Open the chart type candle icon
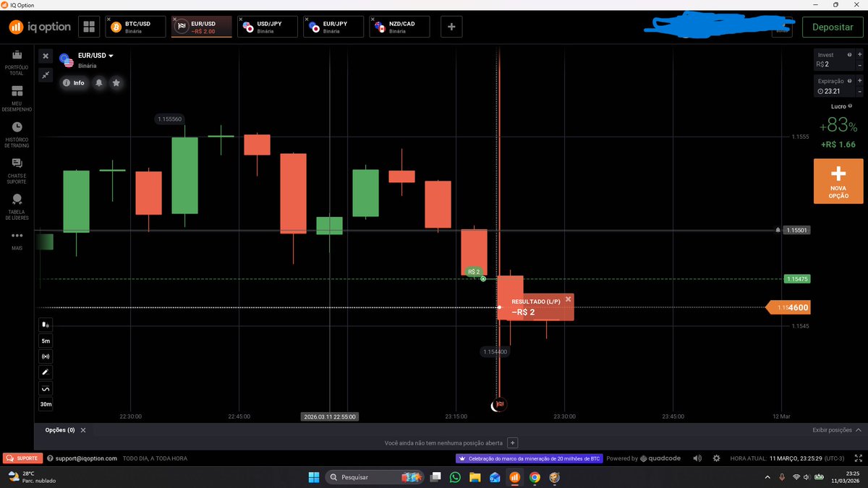Image resolution: width=868 pixels, height=488 pixels. point(46,325)
